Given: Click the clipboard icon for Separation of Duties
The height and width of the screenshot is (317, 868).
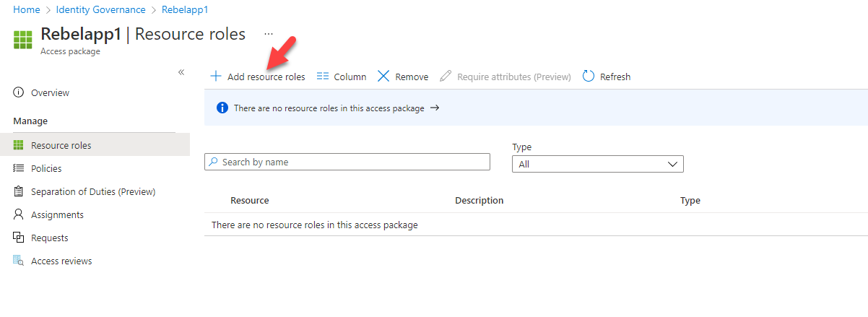Looking at the screenshot, I should [x=19, y=191].
